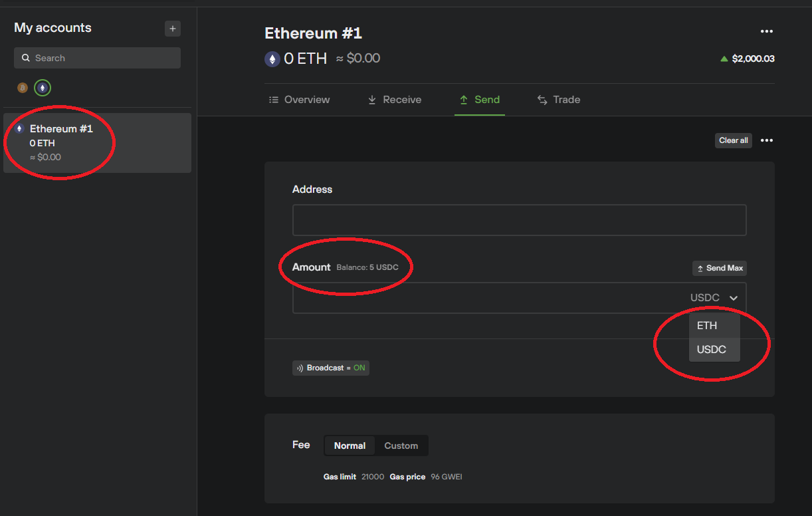Go to the Trade tab
The width and height of the screenshot is (812, 516).
pyautogui.click(x=559, y=100)
